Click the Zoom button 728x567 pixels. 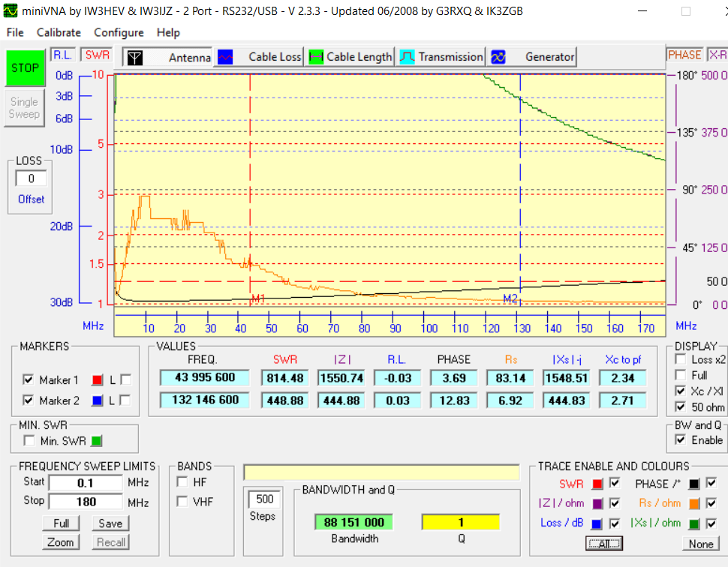(x=61, y=542)
